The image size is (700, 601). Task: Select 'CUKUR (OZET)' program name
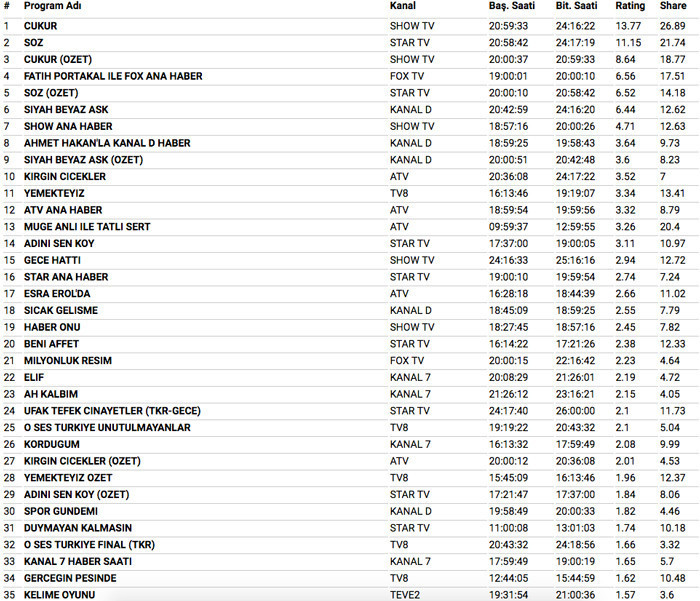(x=58, y=59)
